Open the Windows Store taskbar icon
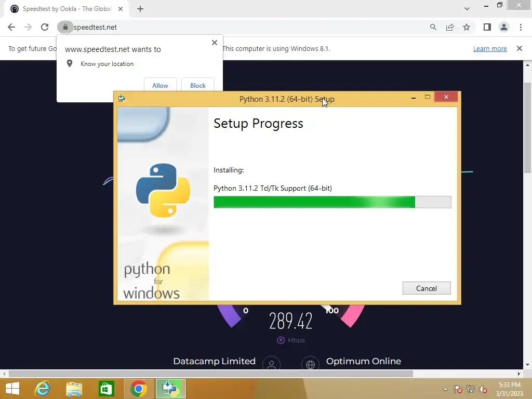532x399 pixels. (x=106, y=389)
